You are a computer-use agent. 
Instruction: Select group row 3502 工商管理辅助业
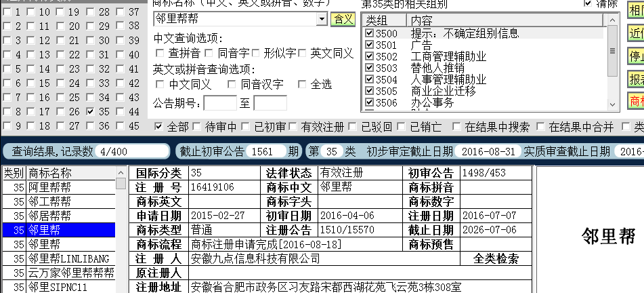484,56
